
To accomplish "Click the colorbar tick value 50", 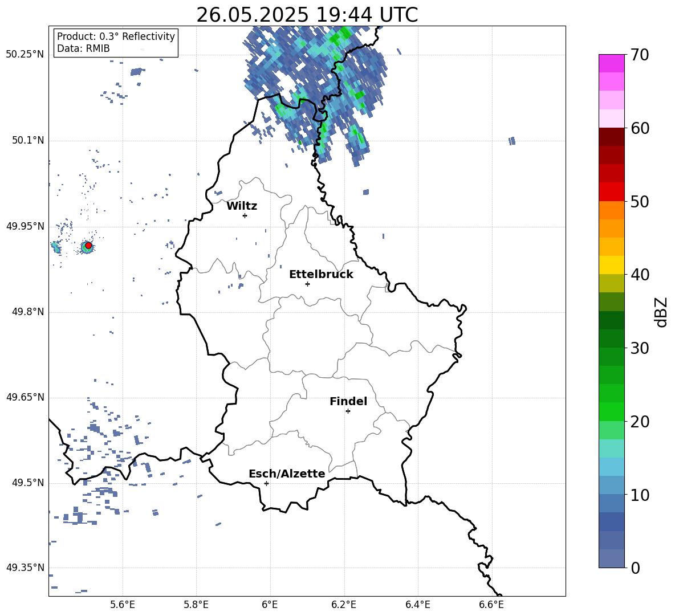I will coord(640,202).
